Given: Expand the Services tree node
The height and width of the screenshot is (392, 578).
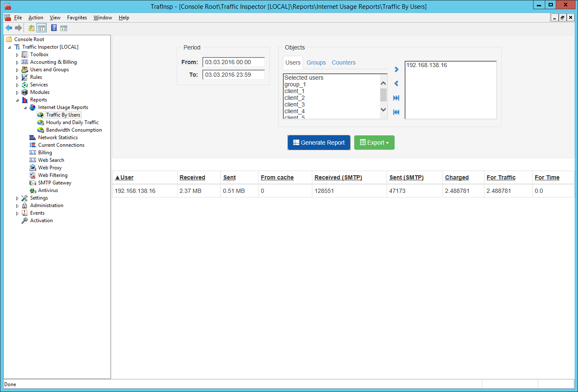Looking at the screenshot, I should click(x=17, y=85).
